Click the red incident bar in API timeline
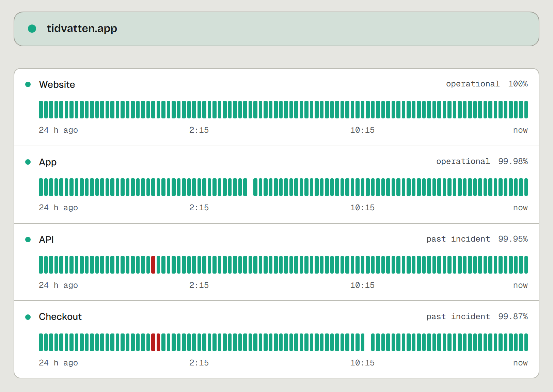Screen dimensions: 553x392 coord(153,265)
